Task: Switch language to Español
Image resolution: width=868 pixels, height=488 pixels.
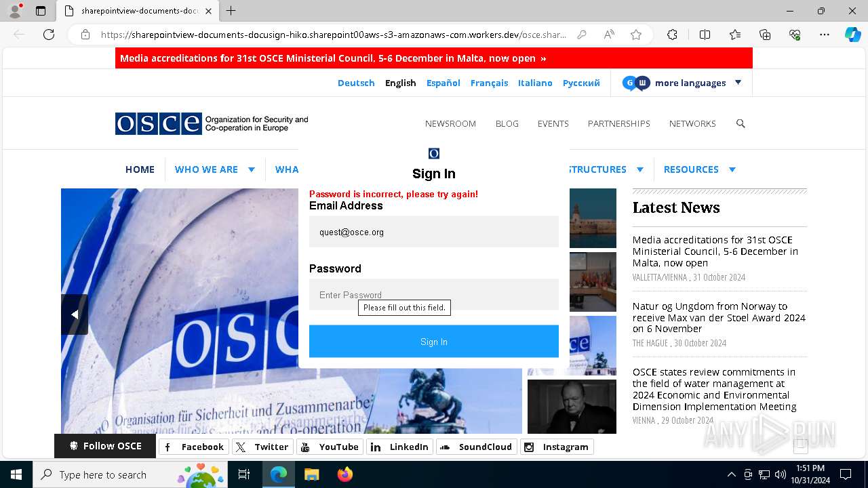Action: (x=443, y=83)
